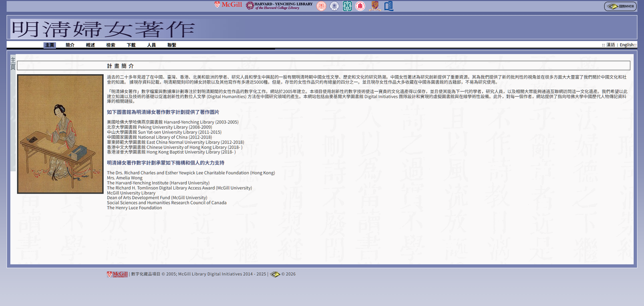Open the 聯繫 contact menu item

(172, 45)
